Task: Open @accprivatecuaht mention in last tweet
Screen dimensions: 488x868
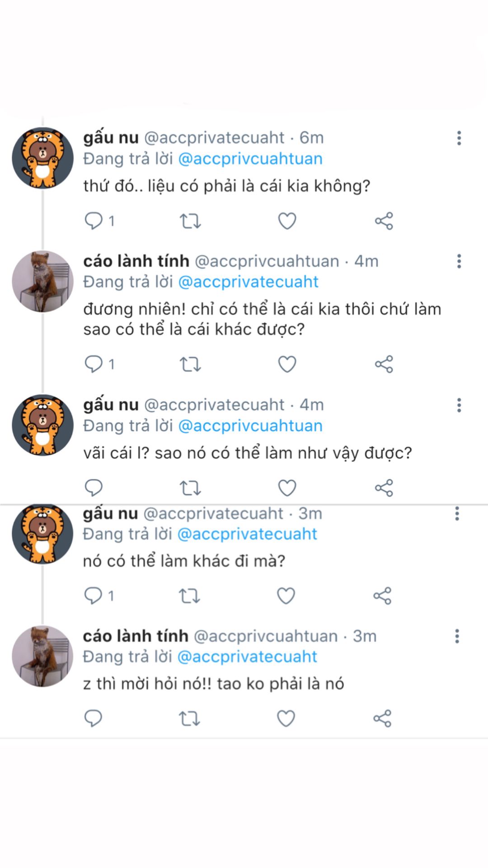Action: tap(247, 657)
